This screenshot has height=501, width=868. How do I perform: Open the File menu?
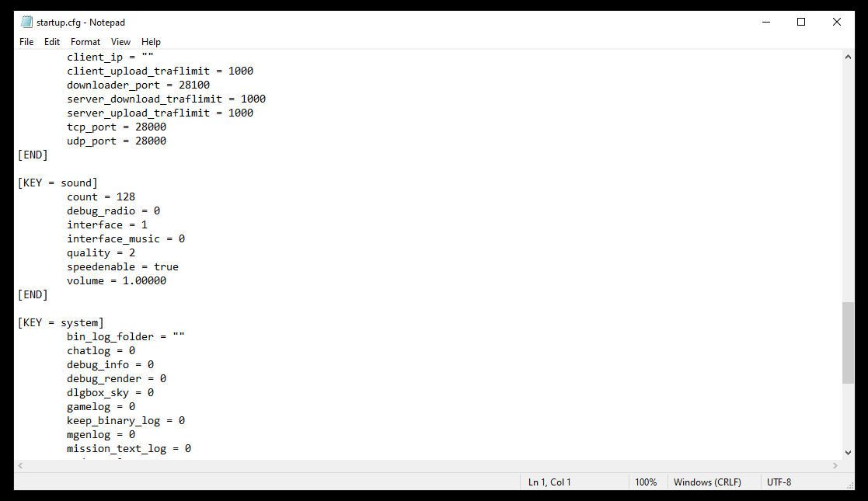[26, 42]
